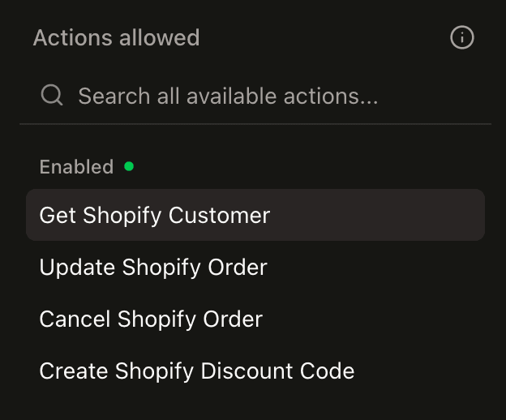Click the magnifying glass search icon
506x420 pixels.
(x=52, y=96)
